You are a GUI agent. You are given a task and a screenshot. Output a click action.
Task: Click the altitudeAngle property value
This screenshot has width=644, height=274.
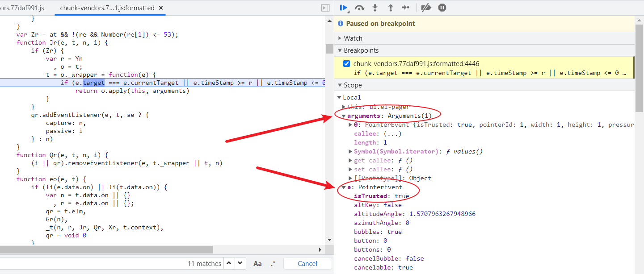click(x=442, y=214)
